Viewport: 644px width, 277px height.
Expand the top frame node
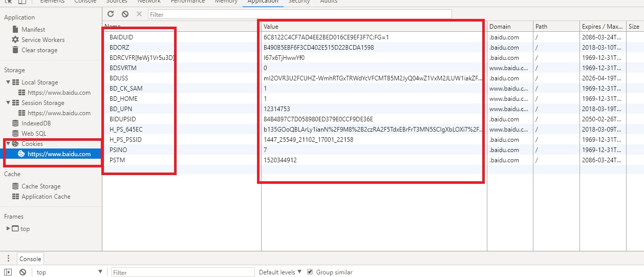(8, 228)
